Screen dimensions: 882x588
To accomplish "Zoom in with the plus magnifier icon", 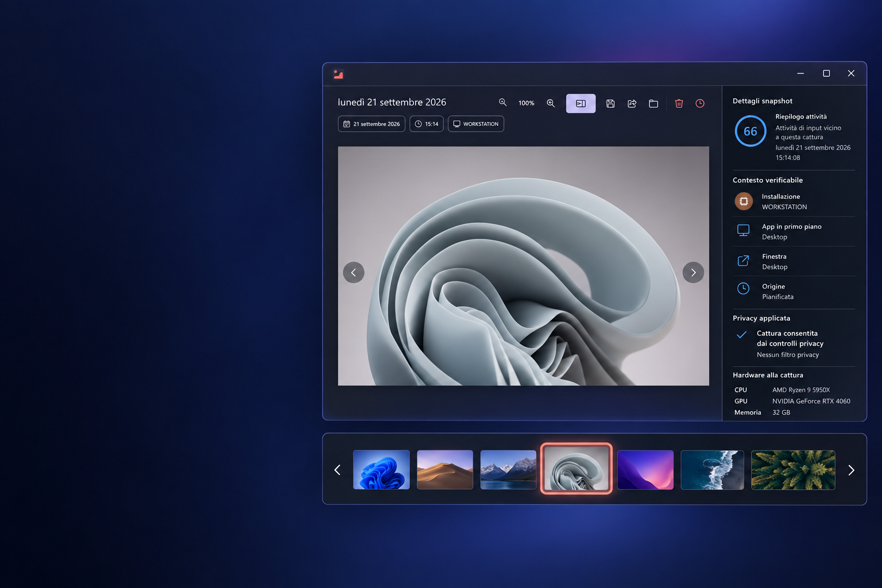I will [551, 103].
